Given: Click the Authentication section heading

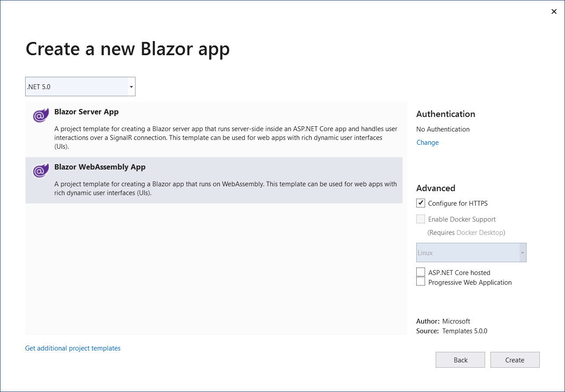Looking at the screenshot, I should coord(445,114).
